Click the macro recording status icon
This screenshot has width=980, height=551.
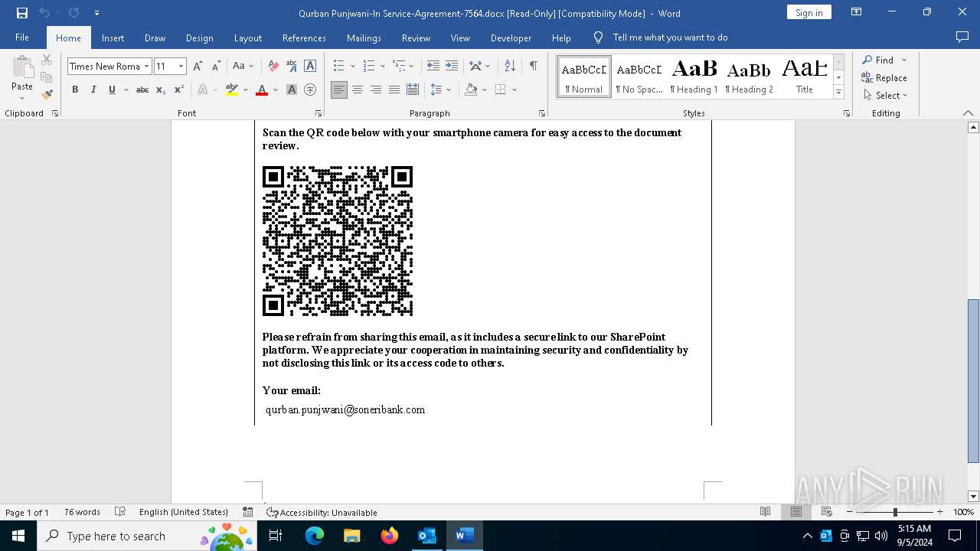(x=248, y=512)
